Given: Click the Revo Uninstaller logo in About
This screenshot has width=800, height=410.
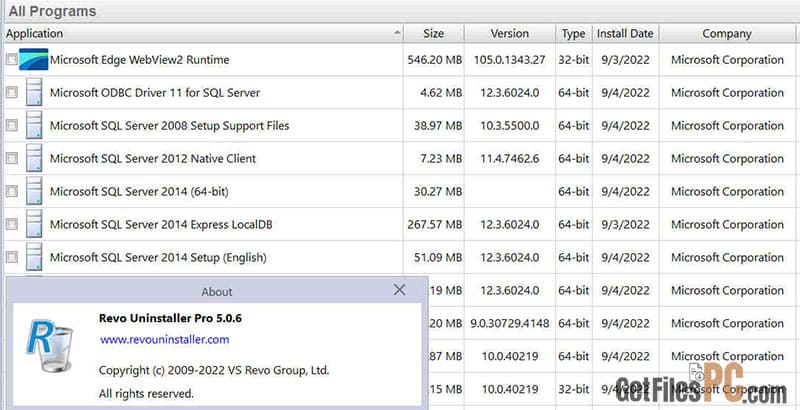Looking at the screenshot, I should pos(49,345).
